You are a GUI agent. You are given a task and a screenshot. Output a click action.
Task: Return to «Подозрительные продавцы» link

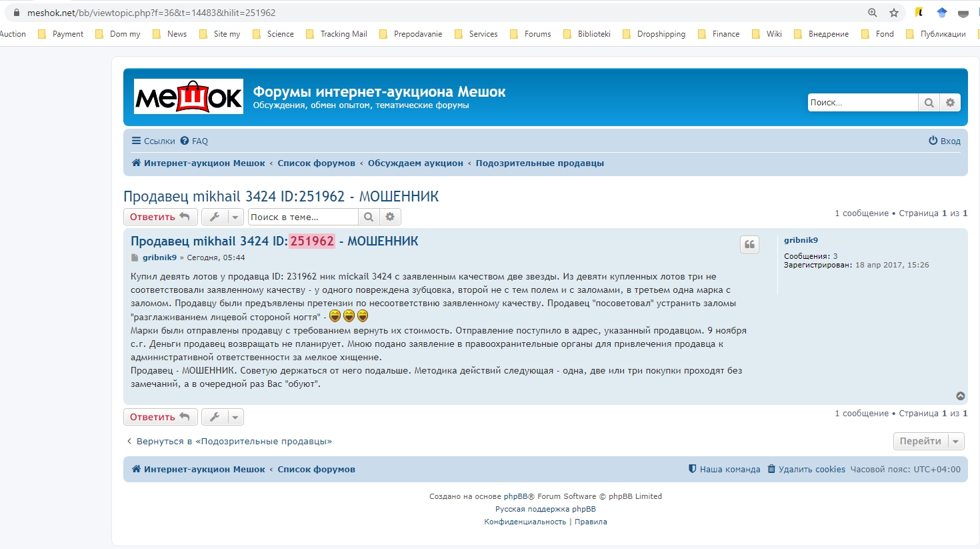[x=229, y=442]
